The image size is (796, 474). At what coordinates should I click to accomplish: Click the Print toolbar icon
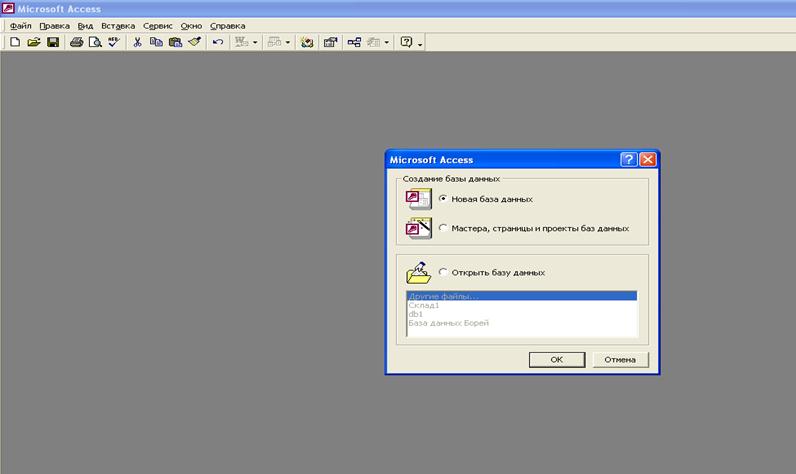[x=77, y=42]
